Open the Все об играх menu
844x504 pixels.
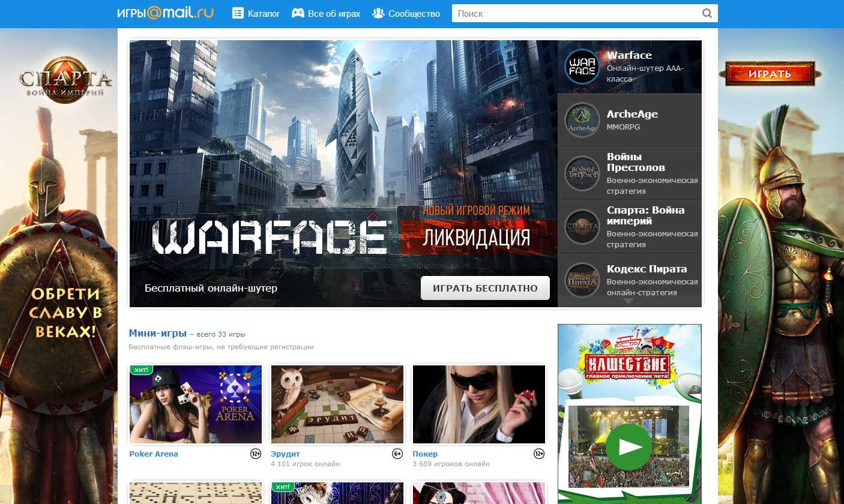(x=326, y=13)
